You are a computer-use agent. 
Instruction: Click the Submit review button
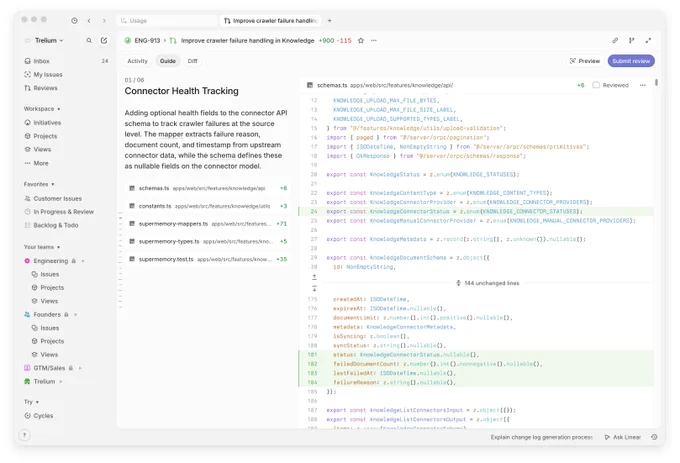(631, 61)
